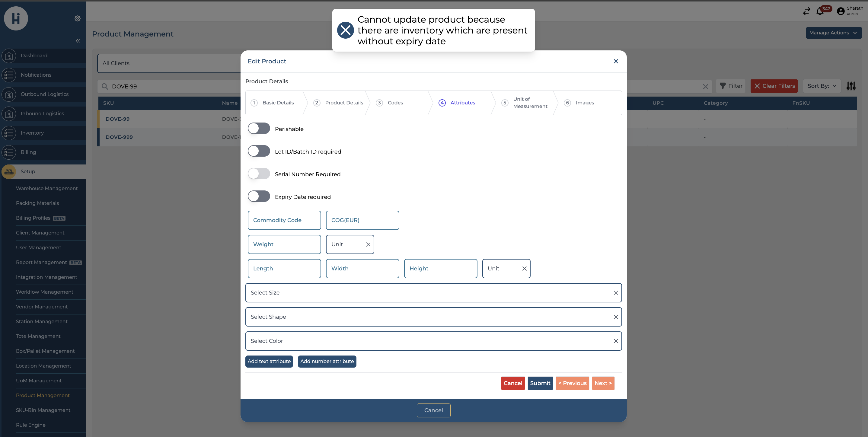Close Edit Product dialog with X
This screenshot has width=868, height=437.
point(616,61)
